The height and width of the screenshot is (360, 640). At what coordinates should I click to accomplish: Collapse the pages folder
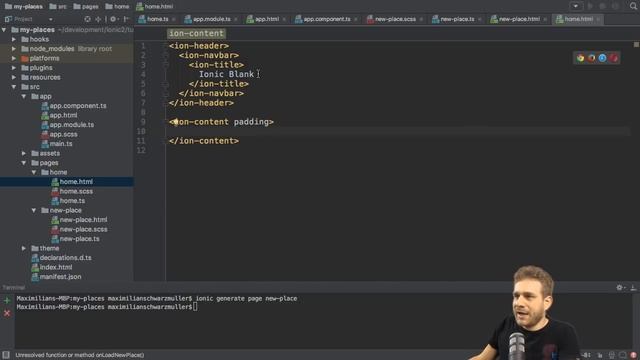24,163
